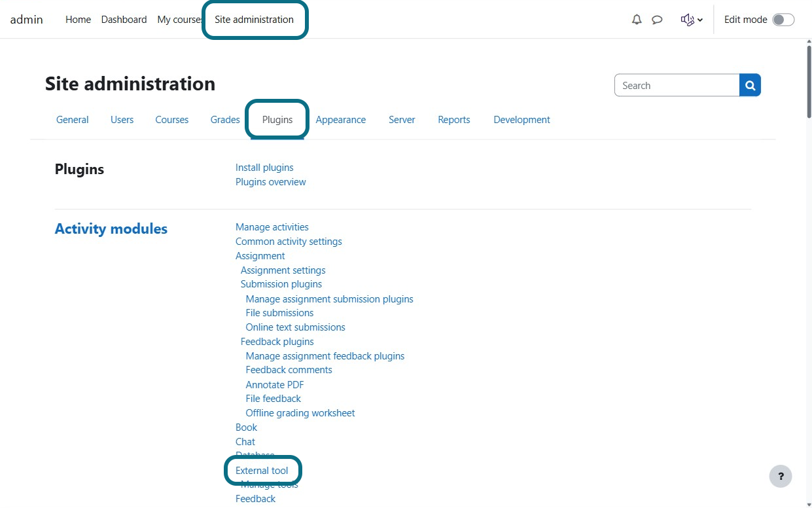Open File submissions link
This screenshot has height=508, width=812.
coord(280,313)
